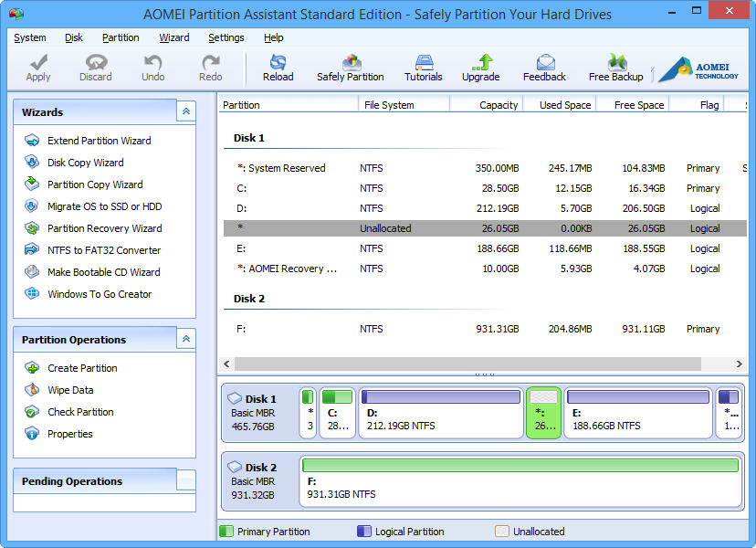
Task: Collapse the Wizards panel
Action: 185,111
